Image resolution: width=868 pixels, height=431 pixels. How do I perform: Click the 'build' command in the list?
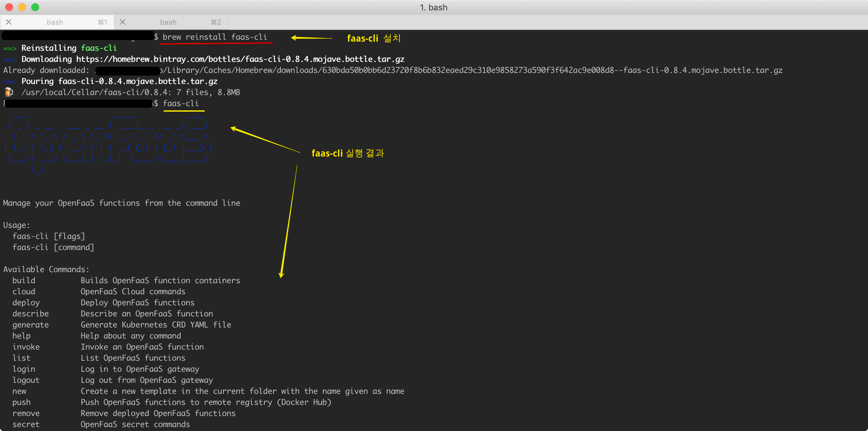[23, 280]
